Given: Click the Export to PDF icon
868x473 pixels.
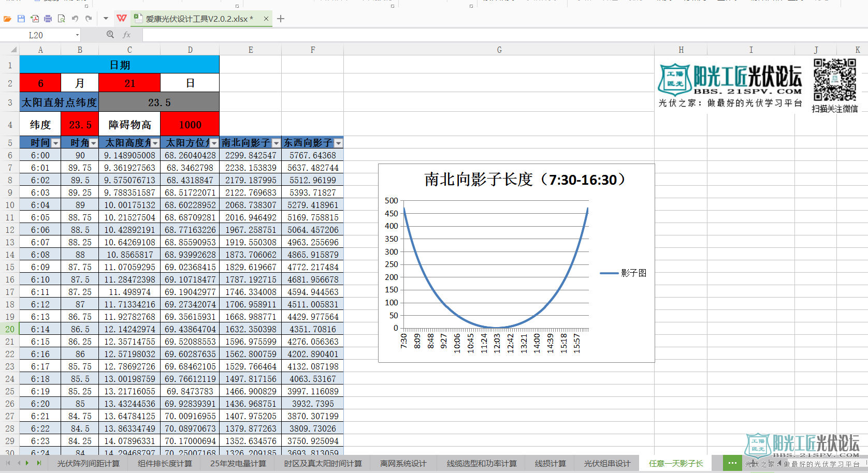Looking at the screenshot, I should 35,19.
